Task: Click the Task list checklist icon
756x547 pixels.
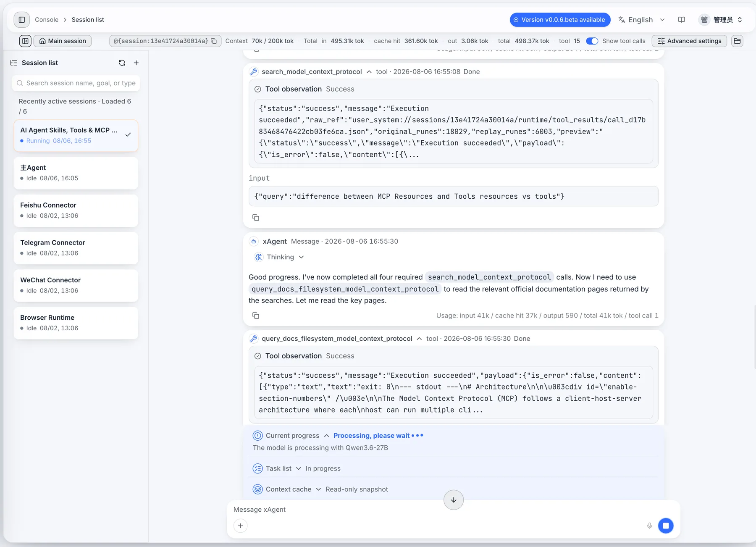Action: [x=258, y=468]
